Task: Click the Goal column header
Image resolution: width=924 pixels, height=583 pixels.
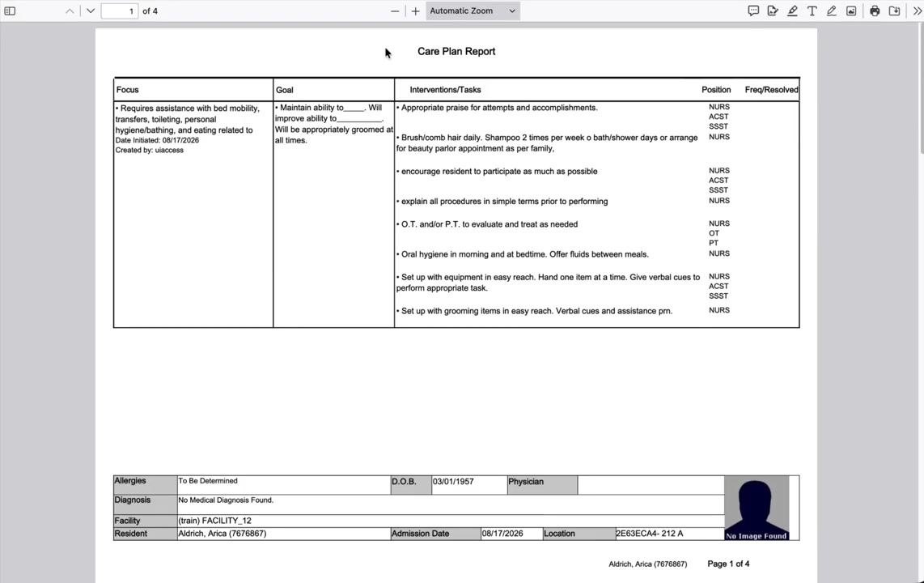Action: [x=285, y=90]
